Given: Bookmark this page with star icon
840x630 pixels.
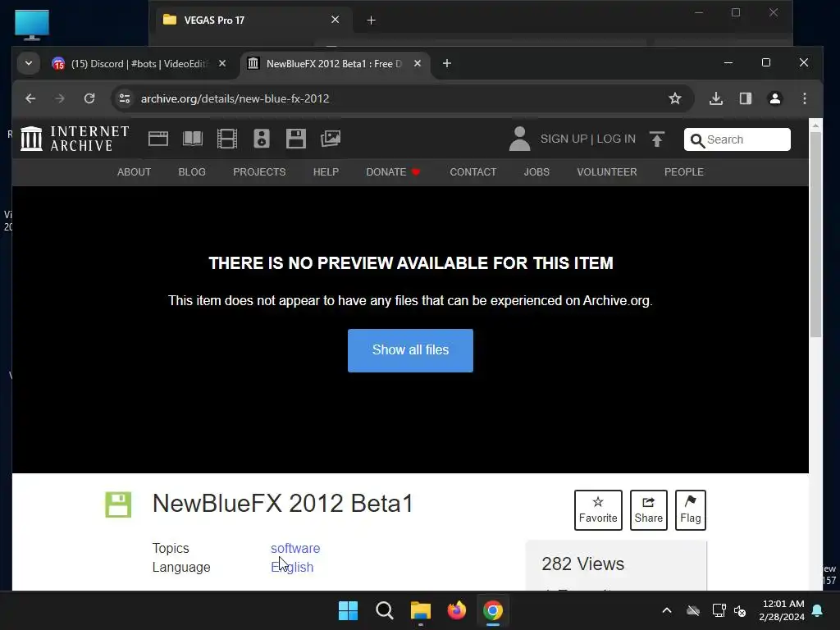Looking at the screenshot, I should (675, 98).
